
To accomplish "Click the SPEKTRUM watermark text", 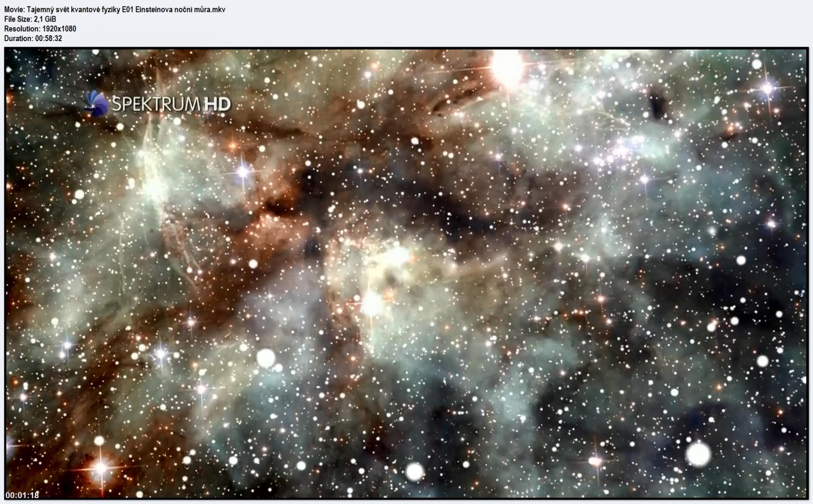I will point(156,104).
